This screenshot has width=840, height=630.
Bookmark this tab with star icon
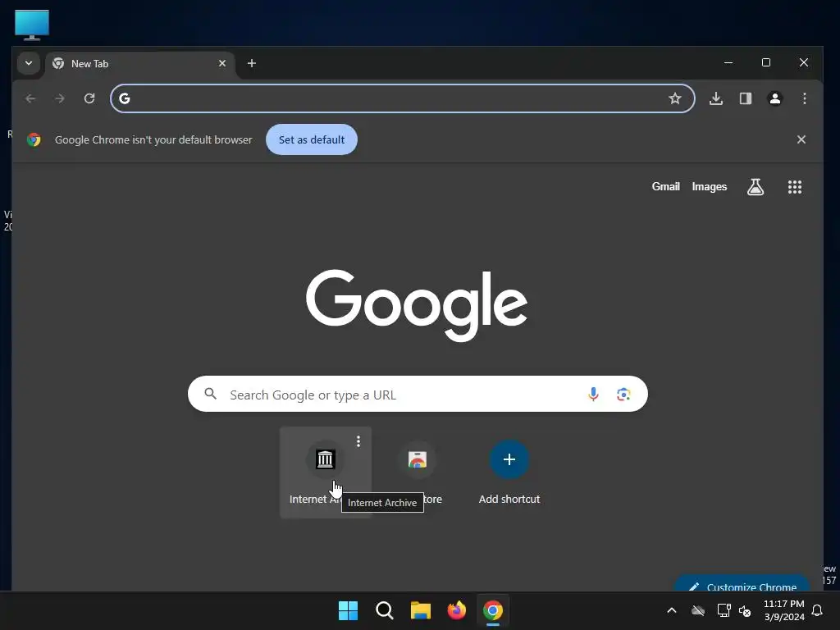tap(675, 98)
